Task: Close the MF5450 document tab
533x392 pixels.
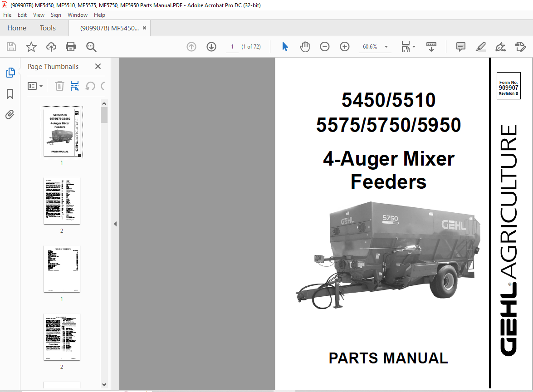Action: click(x=144, y=28)
